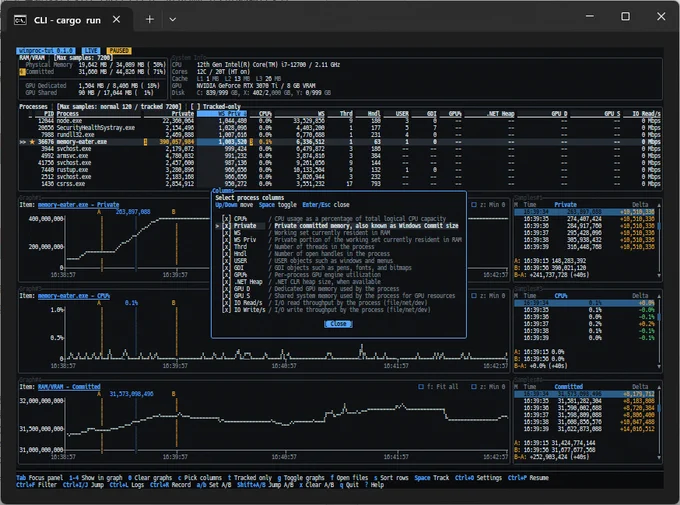Open 'RAM/VRAM - Committed' graph item link
The image size is (680, 505).
point(69,387)
